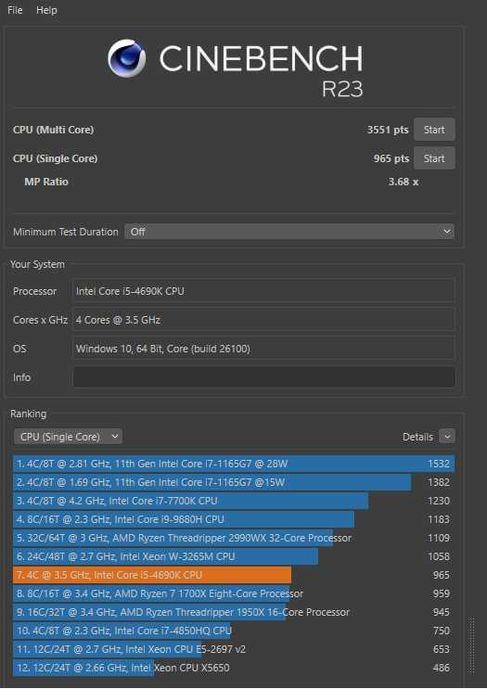This screenshot has height=699, width=487.
Task: Click the Processor field Intel Core i5-4690K
Action: 264,291
